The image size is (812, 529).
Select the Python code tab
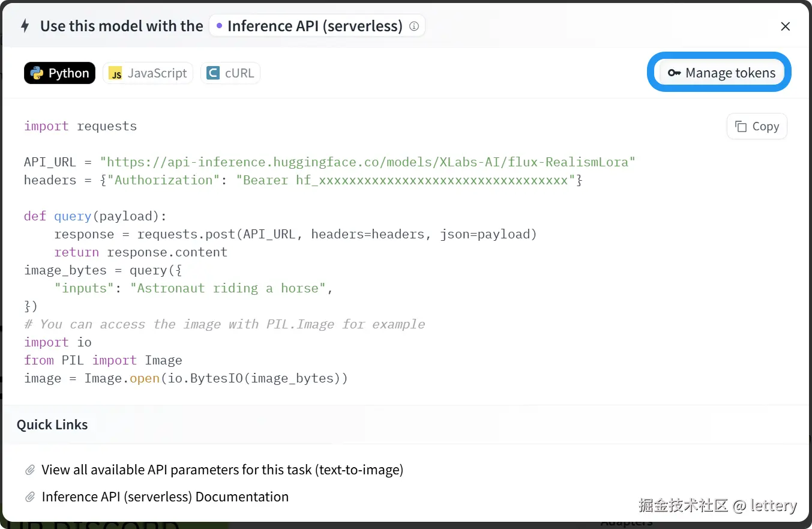[x=60, y=73]
